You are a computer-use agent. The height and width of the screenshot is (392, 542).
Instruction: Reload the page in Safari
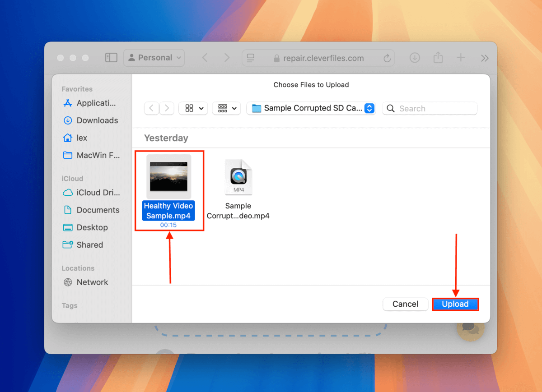coord(387,58)
